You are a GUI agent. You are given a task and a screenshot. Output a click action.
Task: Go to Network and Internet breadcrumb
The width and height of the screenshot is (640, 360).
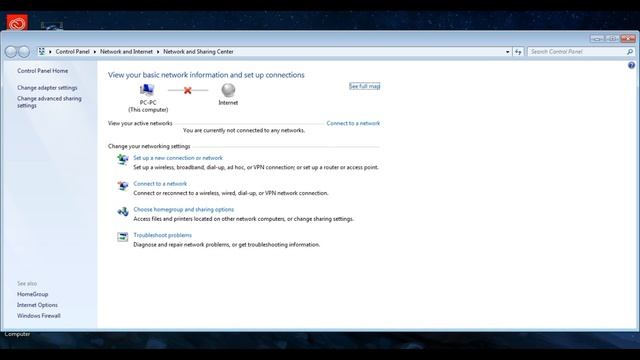pos(126,52)
